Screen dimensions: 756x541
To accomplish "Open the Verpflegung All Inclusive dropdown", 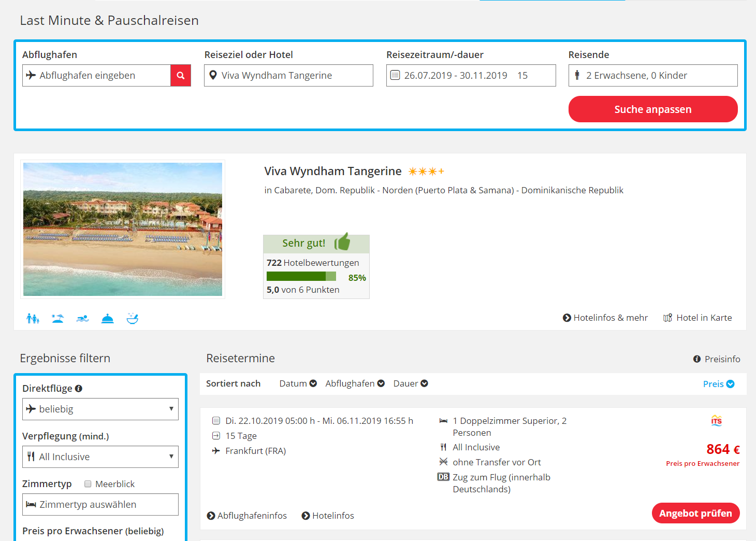I will [100, 457].
